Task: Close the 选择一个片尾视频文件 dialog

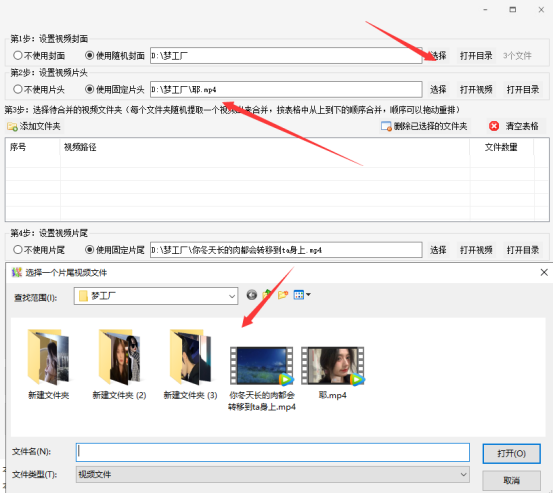Action: 544,272
